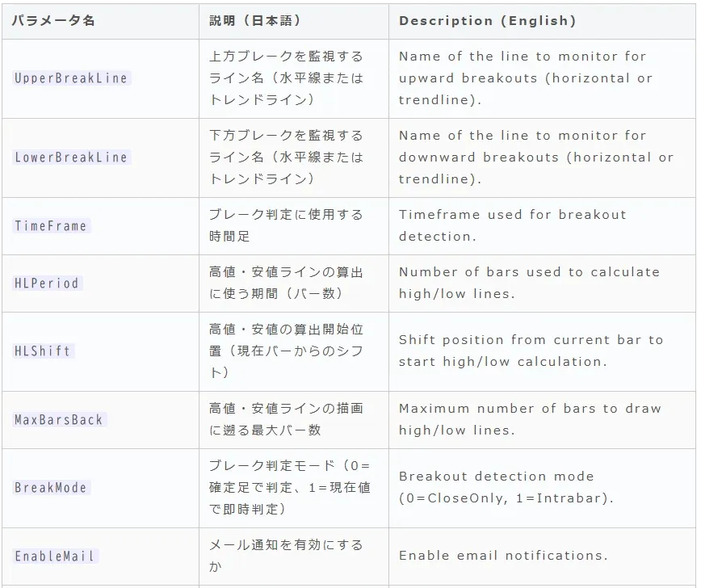Click the Description (English) column header
The image size is (701, 588).
(x=487, y=20)
